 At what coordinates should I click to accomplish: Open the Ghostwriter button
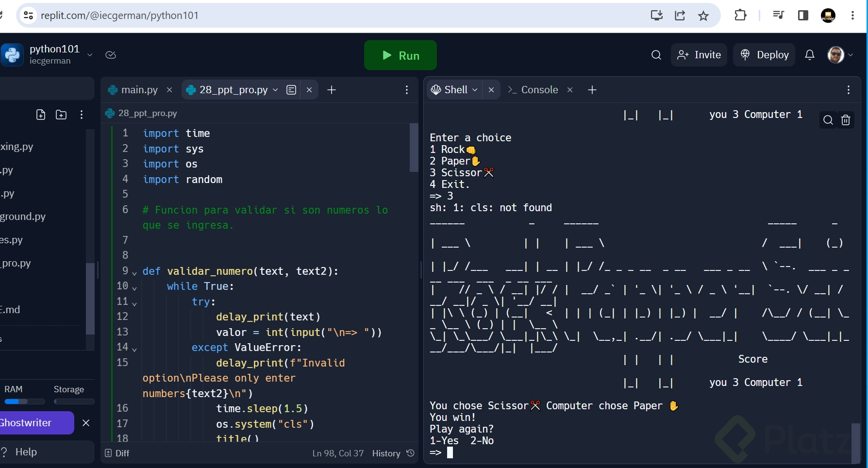37,423
